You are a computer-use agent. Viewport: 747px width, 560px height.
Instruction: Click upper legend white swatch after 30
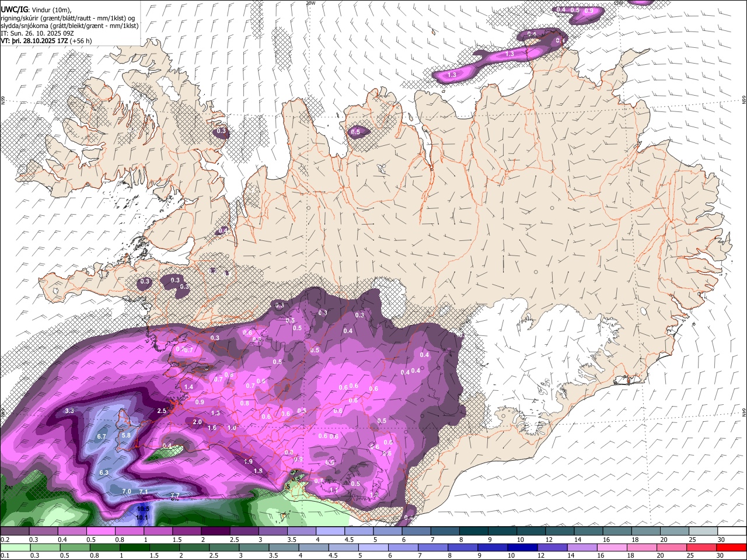[x=732, y=531]
